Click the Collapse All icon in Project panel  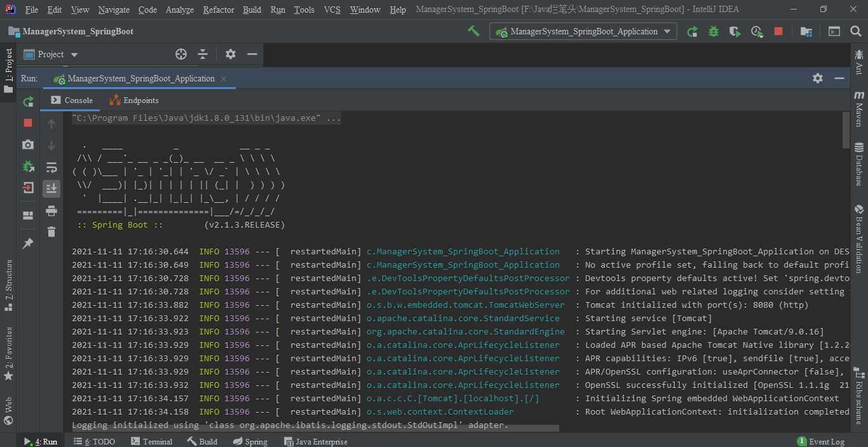203,55
